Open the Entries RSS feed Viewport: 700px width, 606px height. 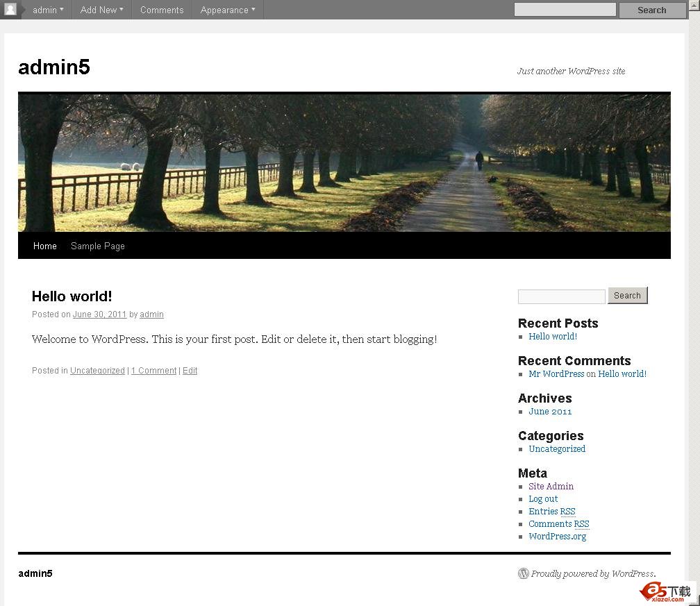coord(552,512)
